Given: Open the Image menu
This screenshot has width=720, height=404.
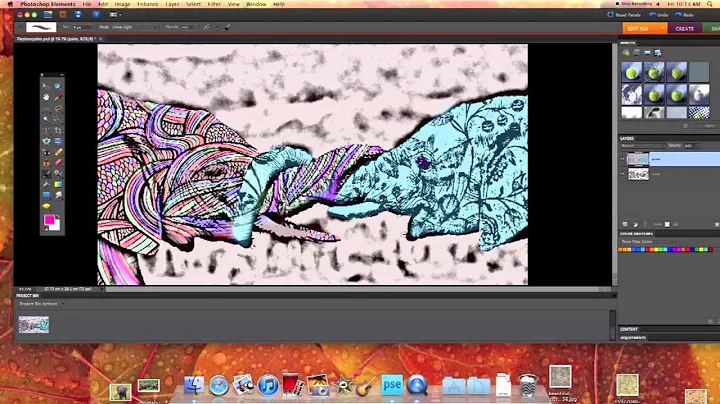Looking at the screenshot, I should tap(122, 4).
